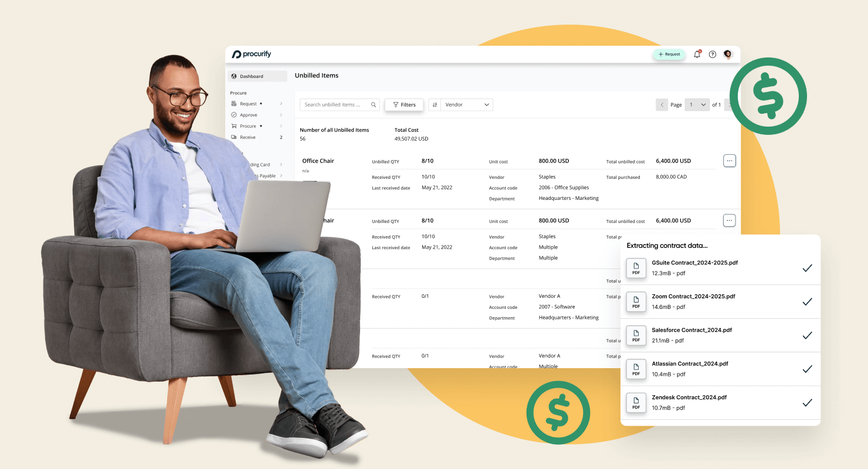Select Atlassian Contract_2024.pdf file name
868x469 pixels.
690,364
